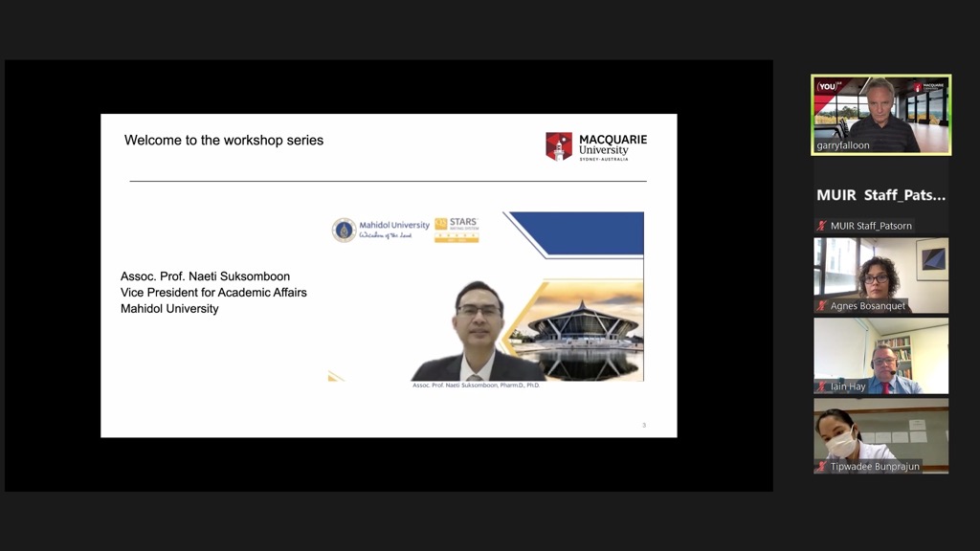Click the speaker photo of Naeti Suksomboon

478,332
